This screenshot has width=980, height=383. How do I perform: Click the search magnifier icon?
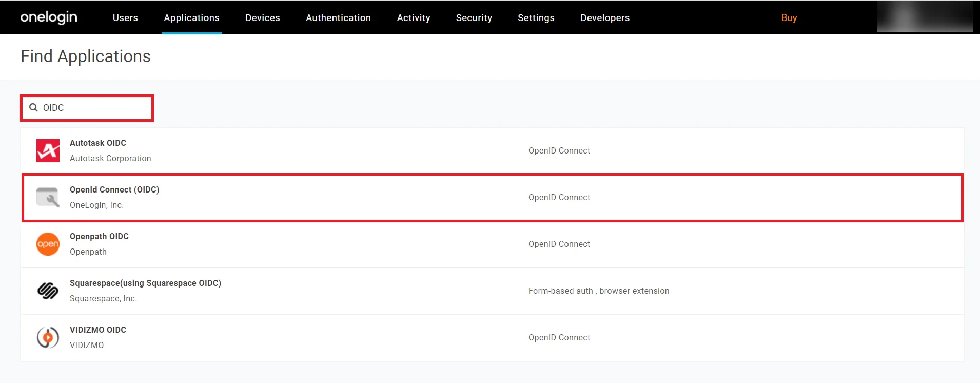click(x=33, y=107)
